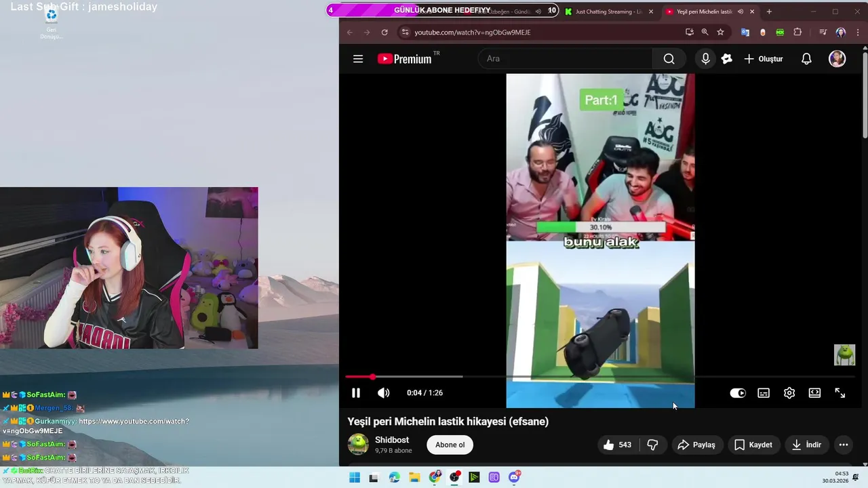Mute the video volume
The width and height of the screenshot is (868, 488).
point(384,393)
